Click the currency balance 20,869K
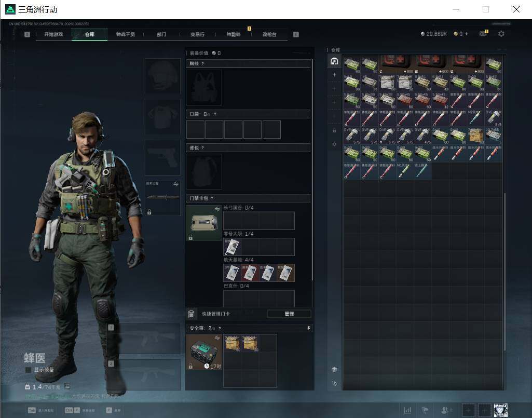This screenshot has width=532, height=418. [433, 34]
